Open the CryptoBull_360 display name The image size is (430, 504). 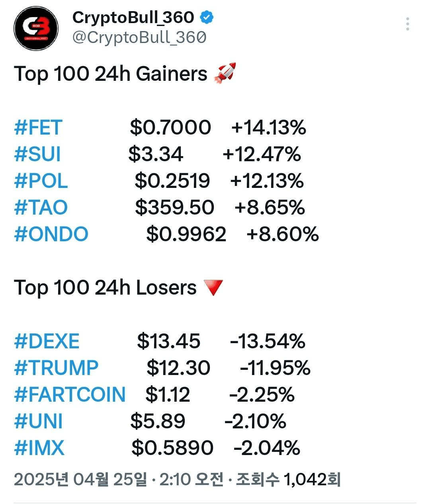tap(133, 17)
